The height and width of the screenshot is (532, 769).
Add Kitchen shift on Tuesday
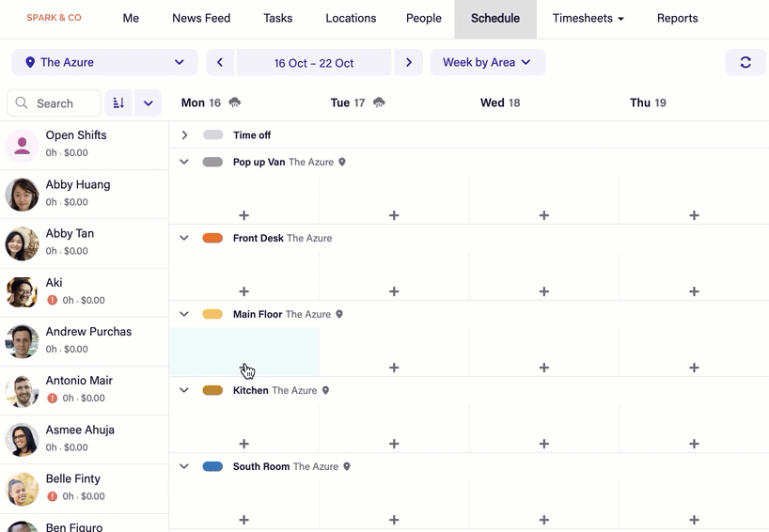click(394, 444)
